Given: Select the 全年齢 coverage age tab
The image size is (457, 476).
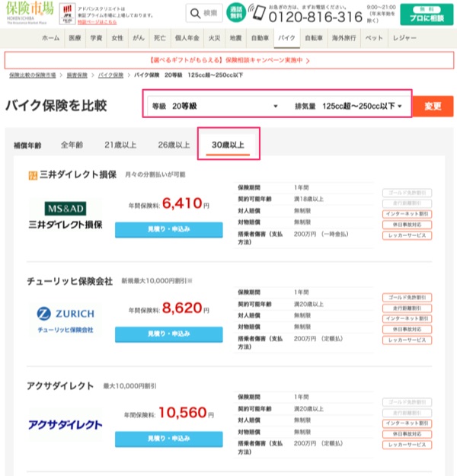Looking at the screenshot, I should tap(72, 145).
